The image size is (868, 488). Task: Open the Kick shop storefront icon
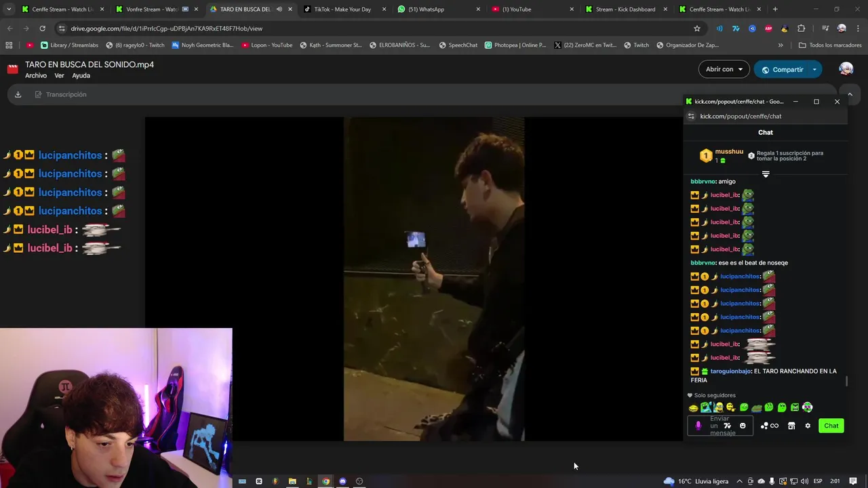(x=791, y=426)
